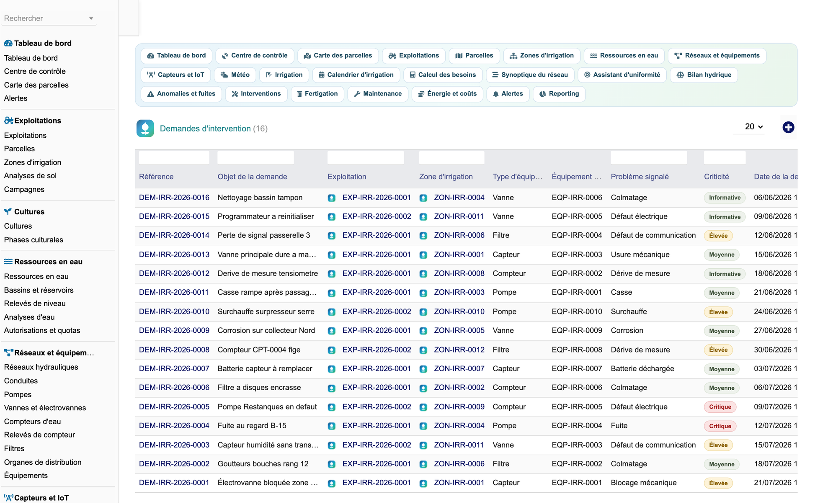Open Anomalies et fuites pill
815x504 pixels.
(x=181, y=94)
